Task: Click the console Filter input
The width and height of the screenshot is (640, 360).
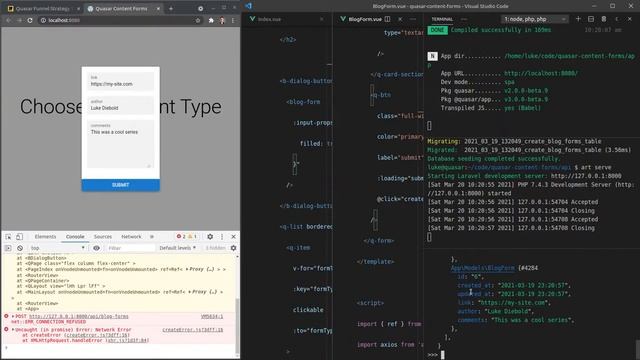Action: pyautogui.click(x=130, y=248)
